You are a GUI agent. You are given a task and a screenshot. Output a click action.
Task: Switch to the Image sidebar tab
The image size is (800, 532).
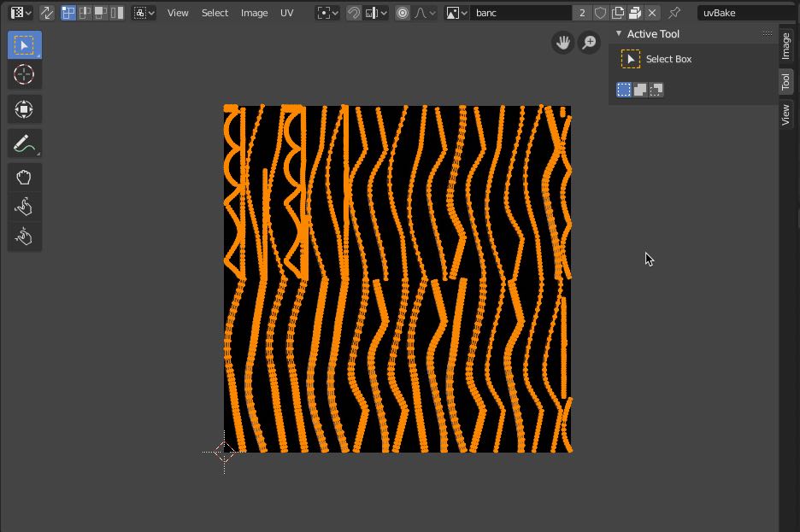786,45
